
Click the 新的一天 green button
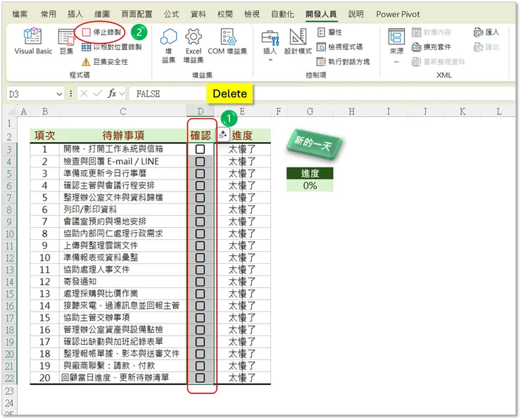(x=313, y=145)
